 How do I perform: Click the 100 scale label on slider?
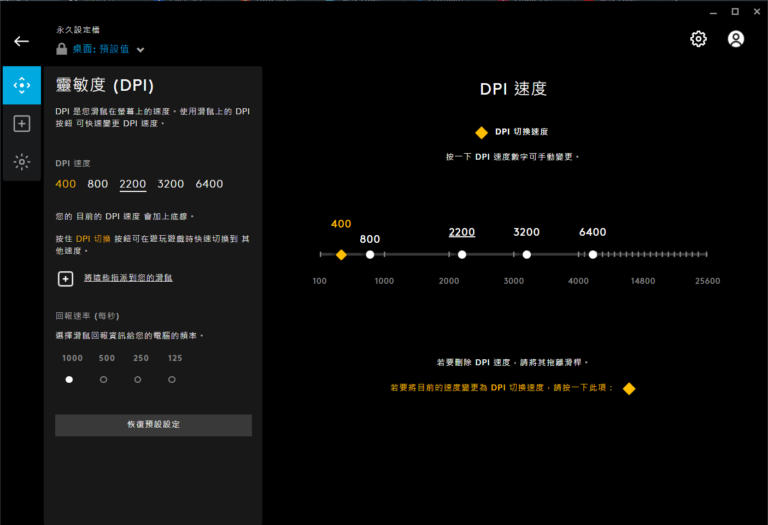(x=319, y=281)
